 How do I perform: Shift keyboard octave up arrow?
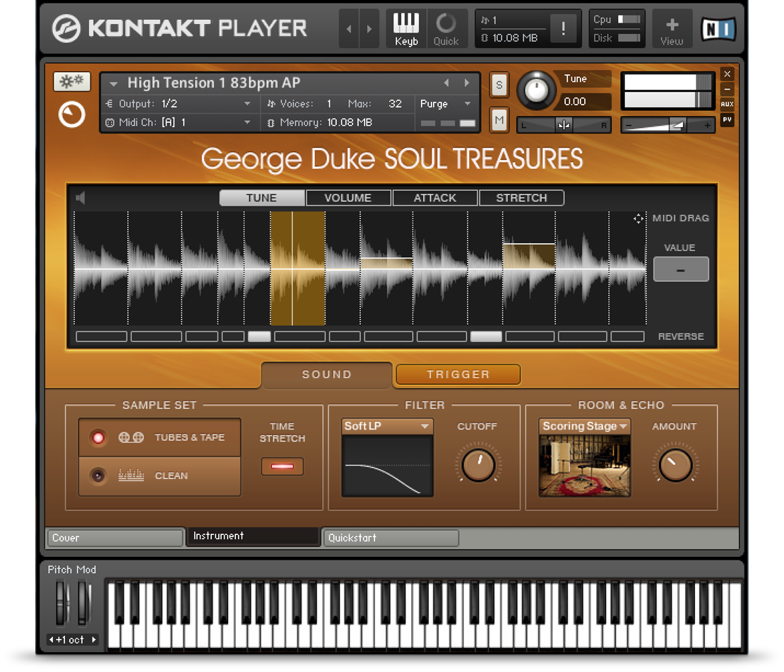[x=93, y=639]
